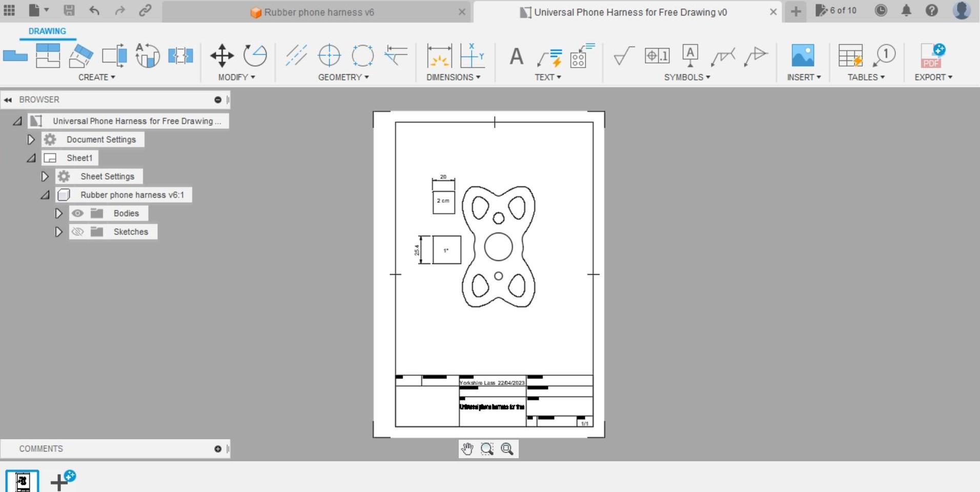The width and height of the screenshot is (980, 492).
Task: Toggle visibility of the Bodies folder
Action: click(x=77, y=213)
